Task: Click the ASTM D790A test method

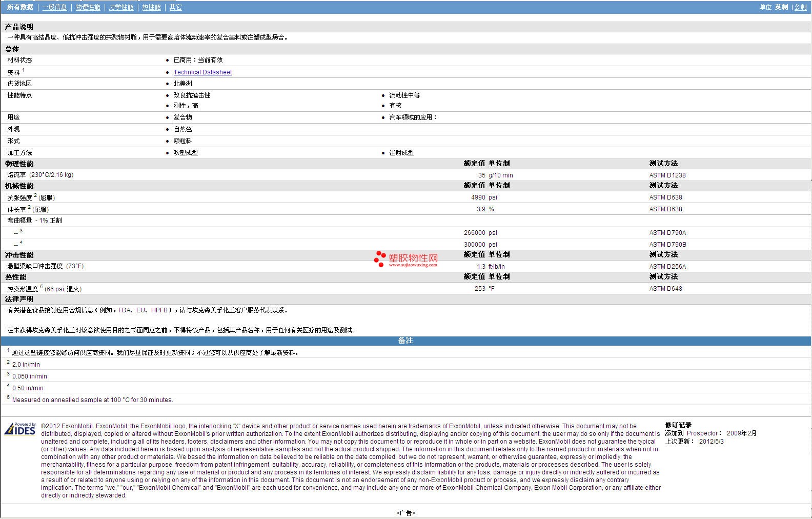Action: (x=667, y=233)
